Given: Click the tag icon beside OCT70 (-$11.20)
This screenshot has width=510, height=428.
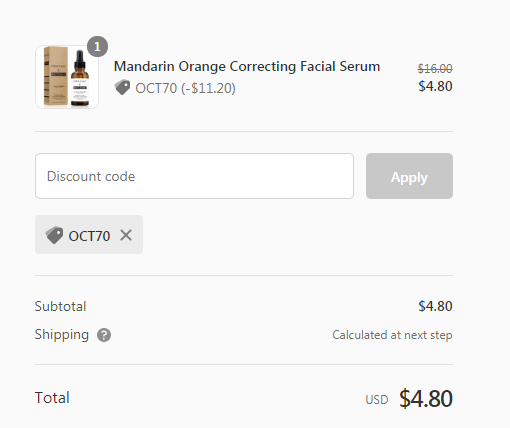Looking at the screenshot, I should pyautogui.click(x=122, y=87).
